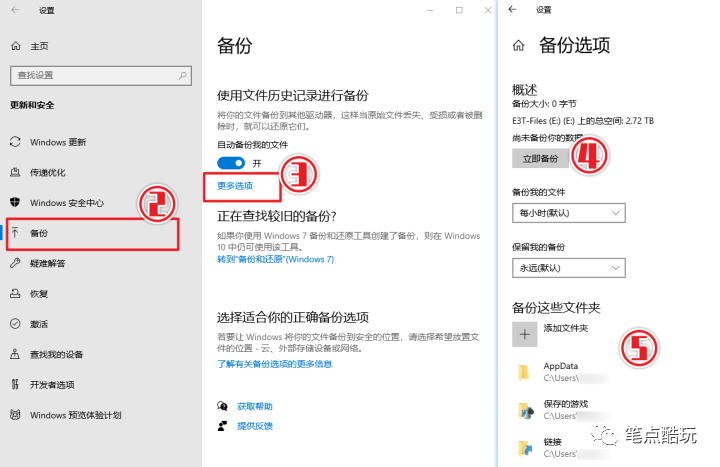
Task: Click the 立即备份 button
Action: pyautogui.click(x=540, y=159)
